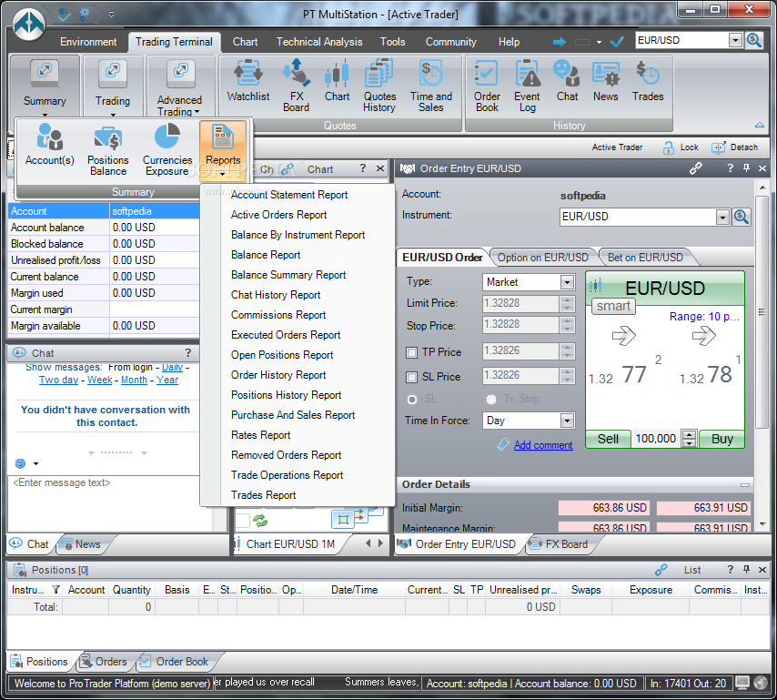The height and width of the screenshot is (700, 777).
Task: Toggle the smart order mode button
Action: tap(613, 307)
